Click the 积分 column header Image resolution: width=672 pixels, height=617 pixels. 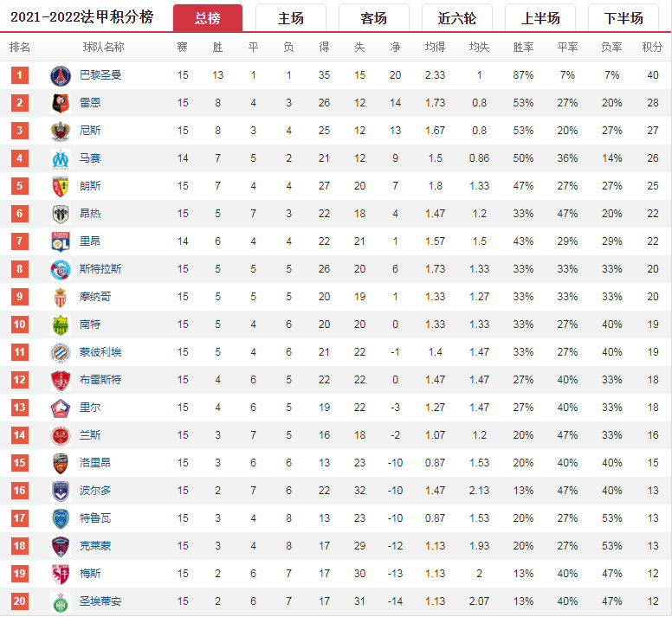click(652, 47)
